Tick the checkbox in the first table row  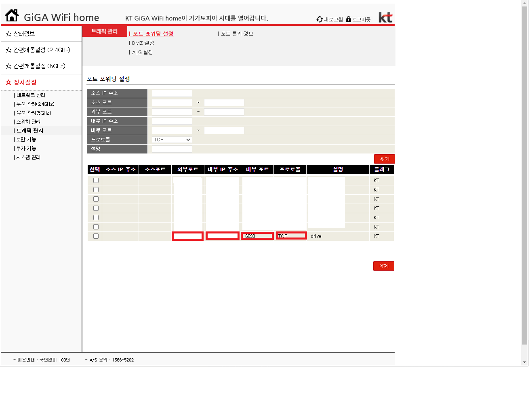pyautogui.click(x=96, y=181)
